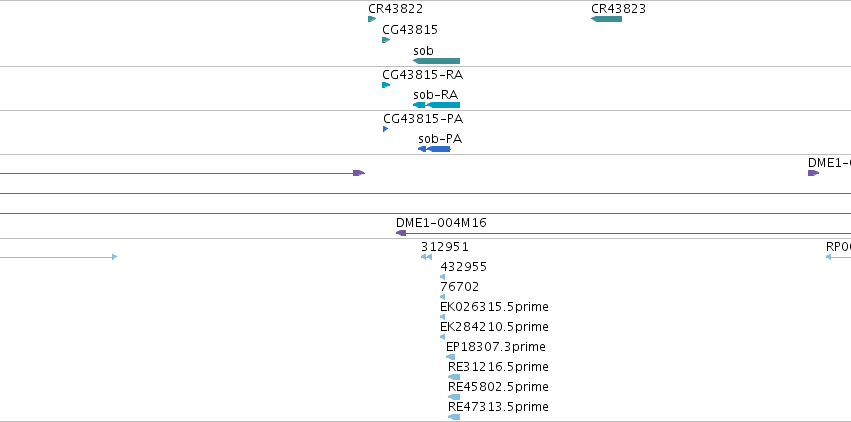
Task: Click the CR43822 label text
Action: 395,9
